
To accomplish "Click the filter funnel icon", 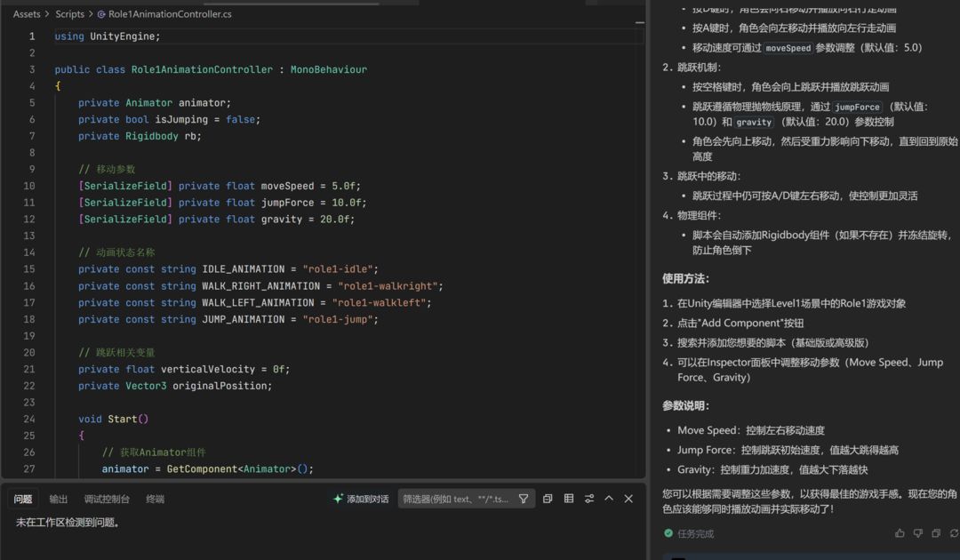I will point(524,499).
